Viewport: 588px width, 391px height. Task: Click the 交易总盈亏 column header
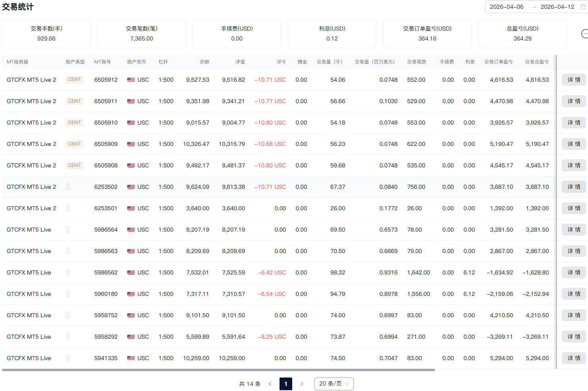tap(537, 62)
